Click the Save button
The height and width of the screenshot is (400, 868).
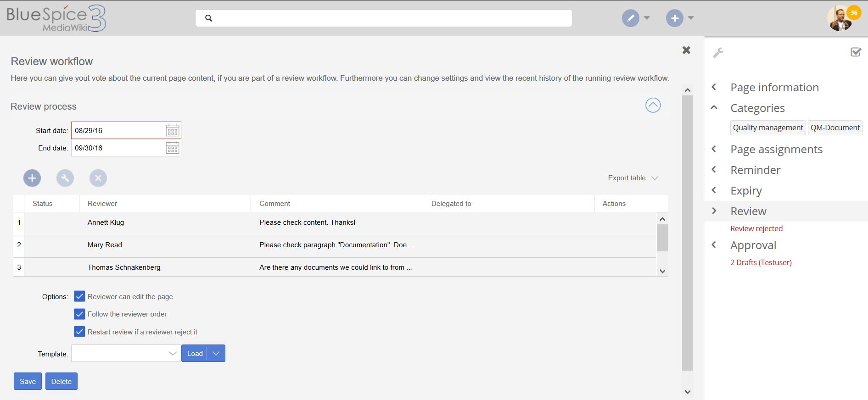[28, 381]
